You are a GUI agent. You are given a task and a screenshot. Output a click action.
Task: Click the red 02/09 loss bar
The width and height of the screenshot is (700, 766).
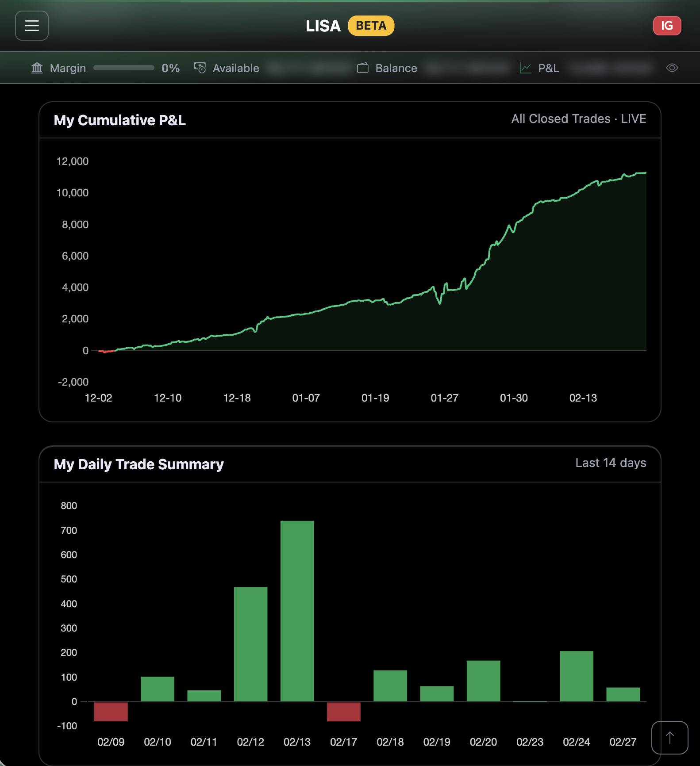coord(111,711)
